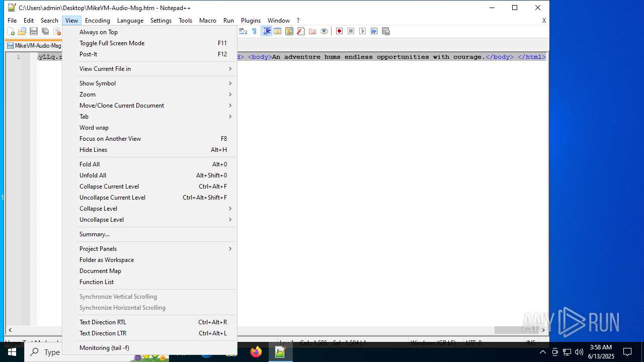This screenshot has width=644, height=362.
Task: Click Run Macro Multiple Times icon
Action: [x=374, y=31]
